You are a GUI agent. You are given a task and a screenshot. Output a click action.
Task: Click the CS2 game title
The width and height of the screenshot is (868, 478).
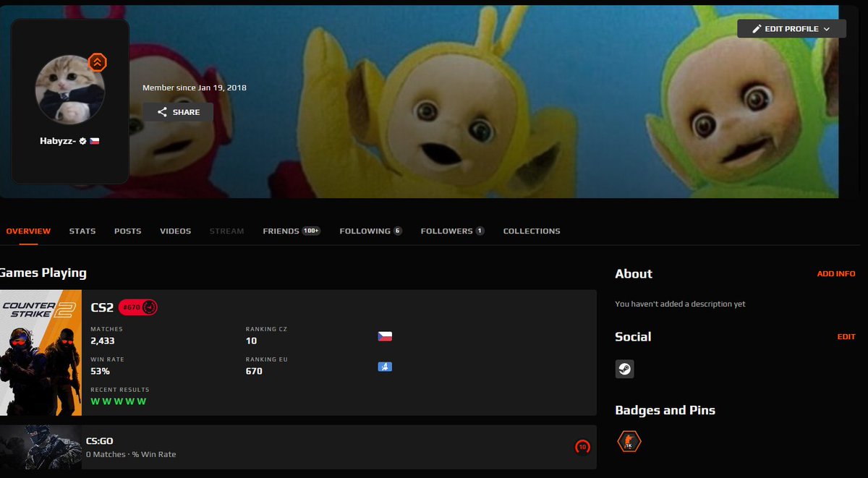click(x=102, y=307)
